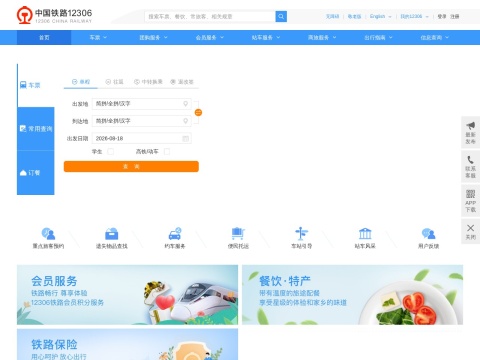Click the 登录 login link
The image size is (480, 360).
(x=442, y=16)
